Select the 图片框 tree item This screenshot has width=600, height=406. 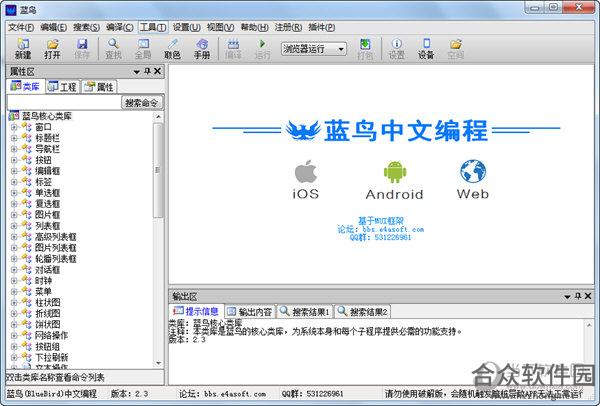(x=47, y=215)
